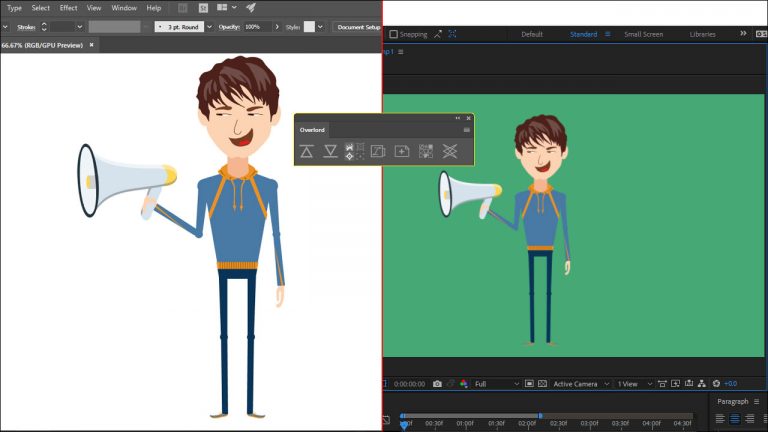This screenshot has width=768, height=432.
Task: Open the Type menu in Illustrator
Action: (14, 8)
